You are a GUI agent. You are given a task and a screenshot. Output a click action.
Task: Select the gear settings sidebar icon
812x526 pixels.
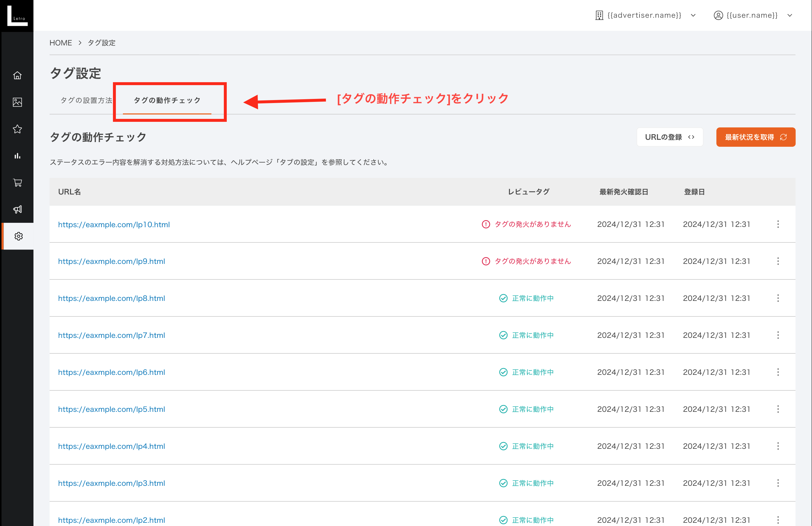point(18,236)
